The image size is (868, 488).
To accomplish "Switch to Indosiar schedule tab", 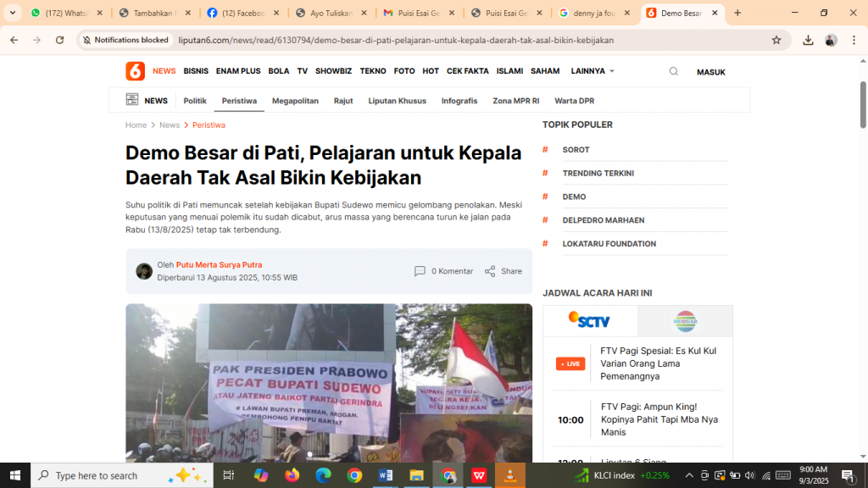I will point(685,321).
